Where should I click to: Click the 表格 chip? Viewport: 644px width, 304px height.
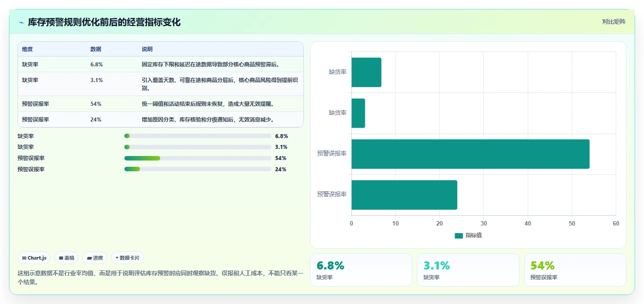66,258
